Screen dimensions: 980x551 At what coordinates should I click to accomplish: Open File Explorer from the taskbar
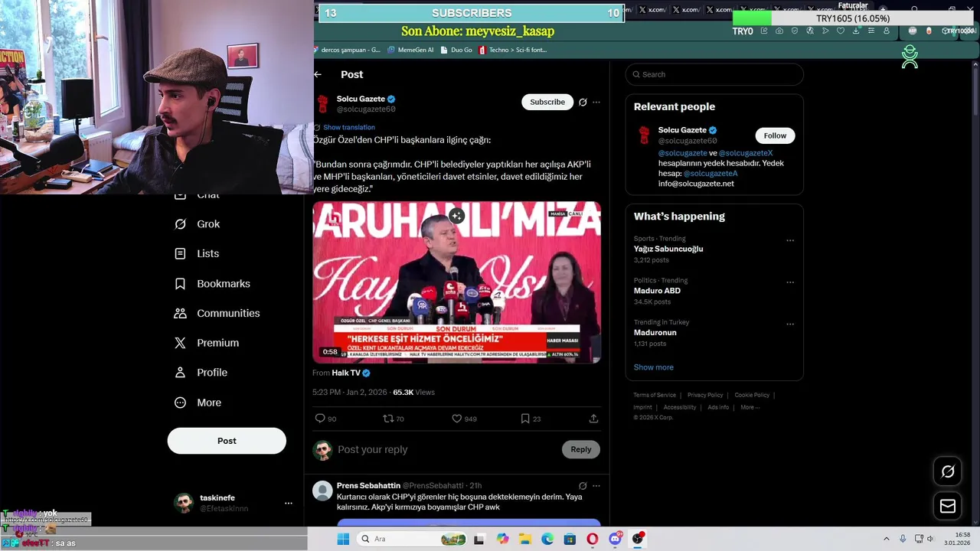525,539
